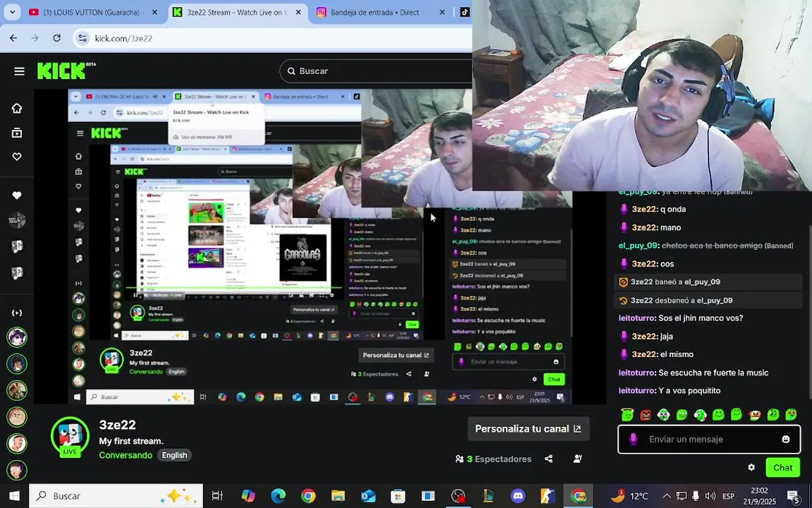812x508 pixels.
Task: Click the Windows taskbar Buscar search box
Action: 116,495
